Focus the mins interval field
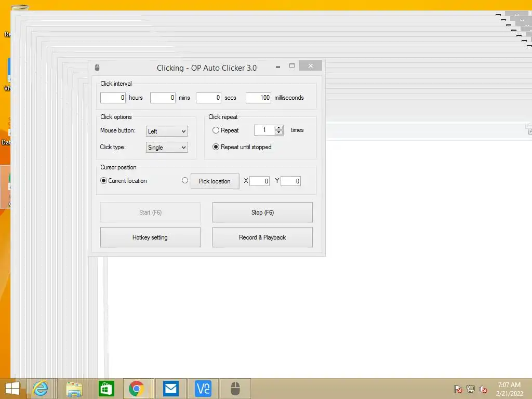This screenshot has width=532, height=399. point(163,98)
